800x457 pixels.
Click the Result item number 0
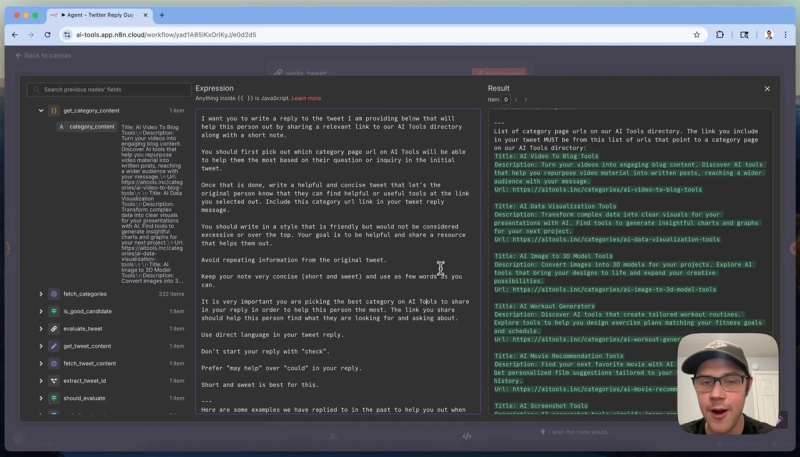[x=506, y=99]
